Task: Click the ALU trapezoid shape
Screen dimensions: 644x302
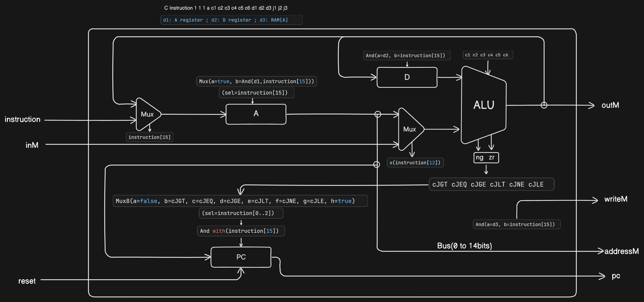Action: coord(483,105)
